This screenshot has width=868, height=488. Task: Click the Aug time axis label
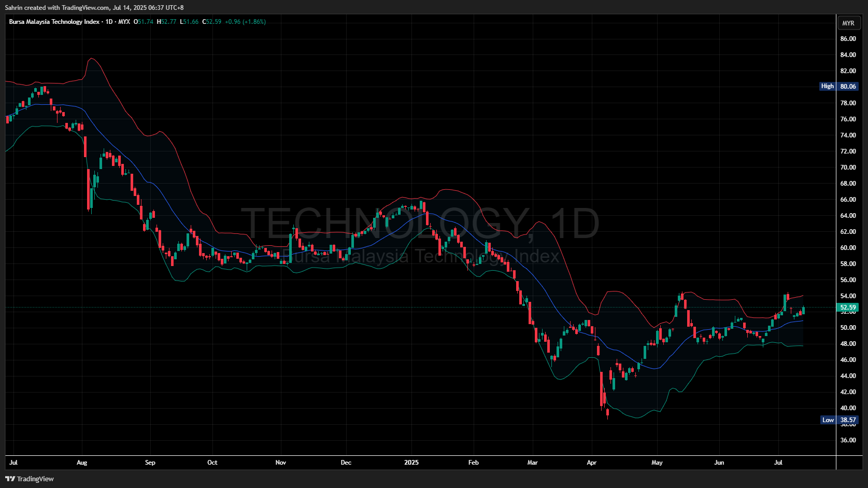tap(82, 463)
